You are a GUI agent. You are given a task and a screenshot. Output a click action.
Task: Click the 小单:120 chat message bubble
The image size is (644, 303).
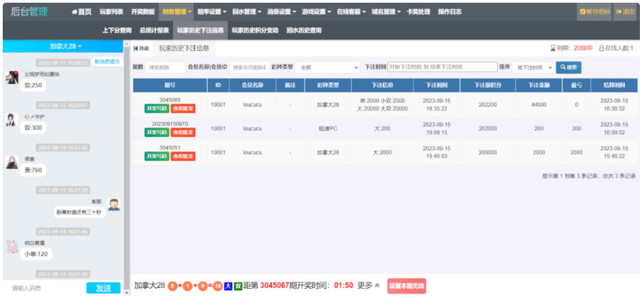coord(36,254)
